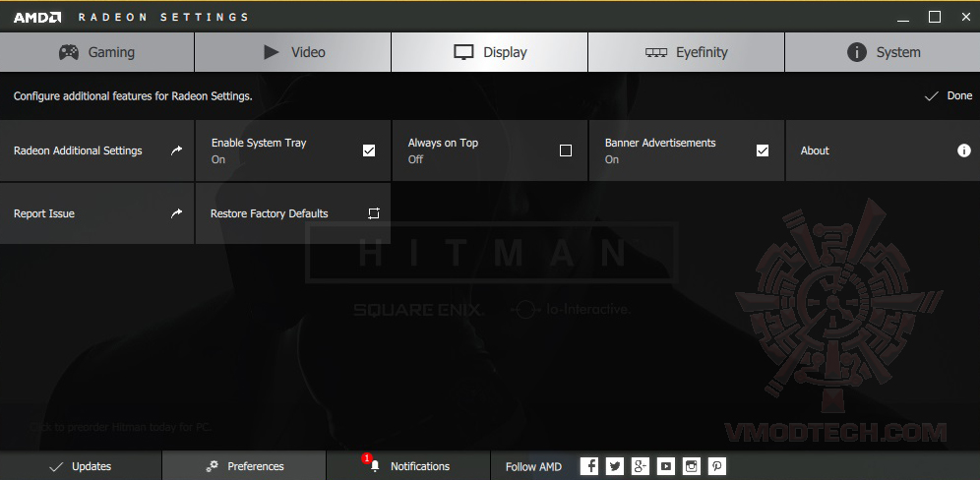Switch to the Gaming tab
This screenshot has width=980, height=480.
(x=96, y=52)
